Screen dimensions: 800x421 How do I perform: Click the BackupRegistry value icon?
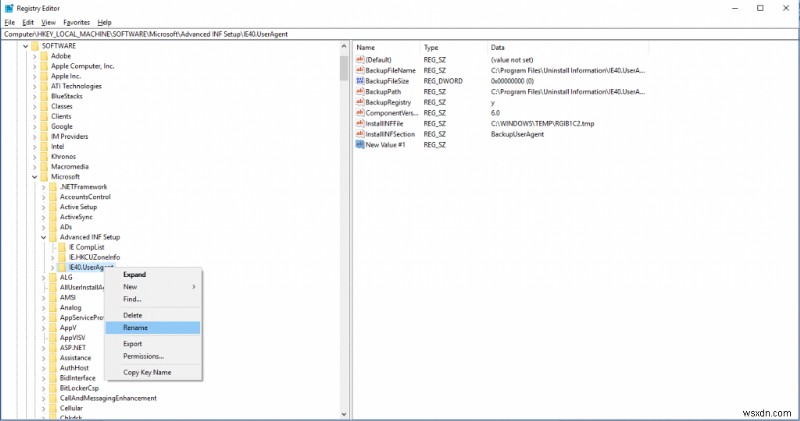tap(360, 103)
